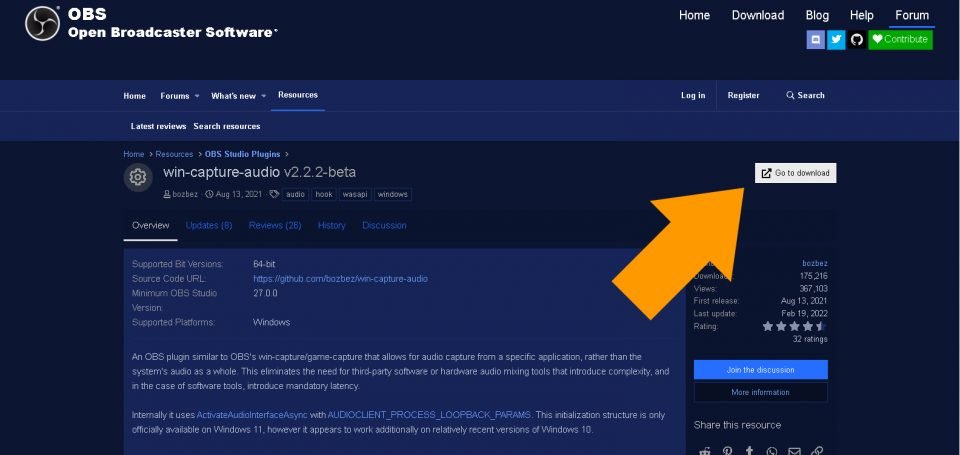This screenshot has width=960, height=455.
Task: Open author bozbez link under the title
Action: (x=185, y=194)
